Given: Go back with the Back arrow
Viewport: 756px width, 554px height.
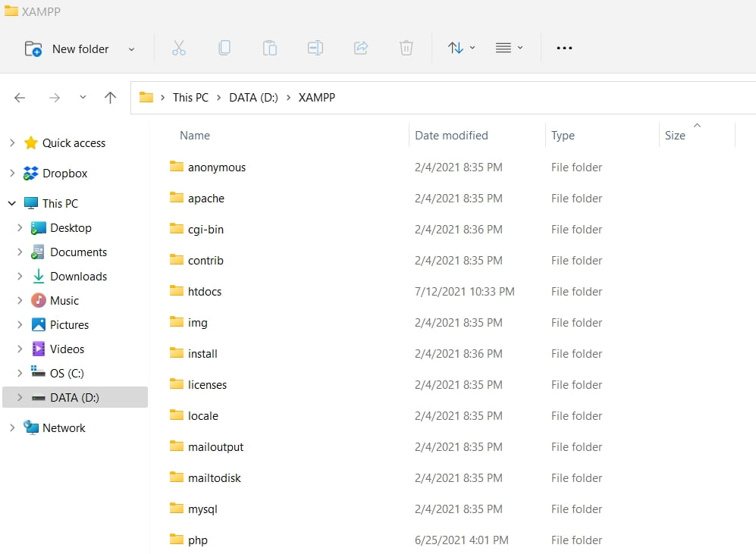Looking at the screenshot, I should click(20, 98).
